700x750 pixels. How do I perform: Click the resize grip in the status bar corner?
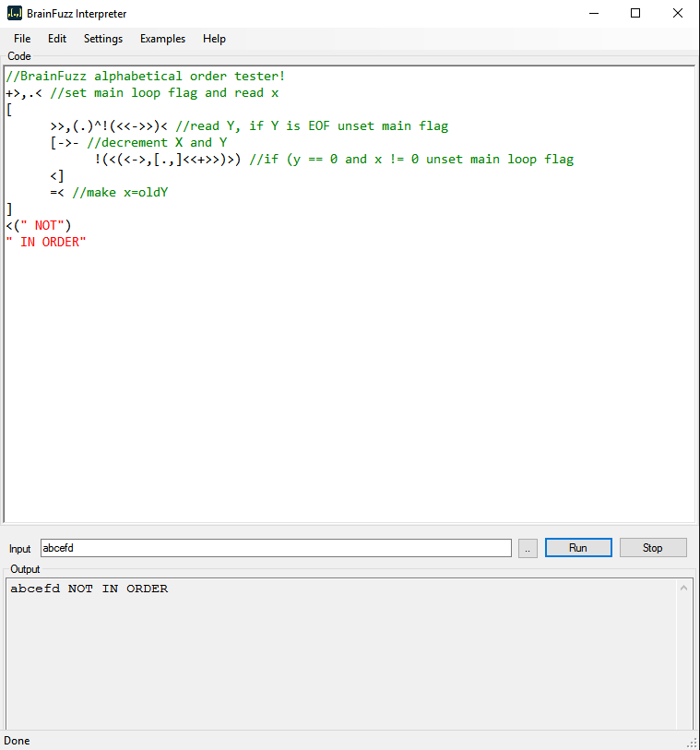(692, 743)
